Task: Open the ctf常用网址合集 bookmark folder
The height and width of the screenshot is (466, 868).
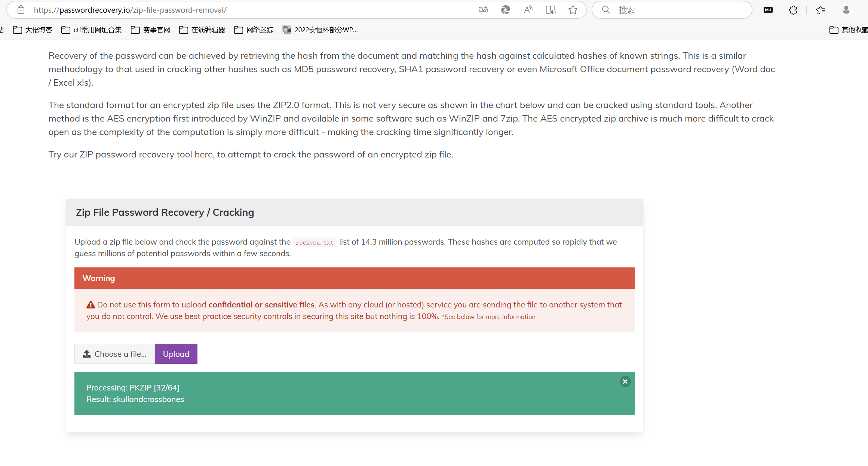Action: 92,30
